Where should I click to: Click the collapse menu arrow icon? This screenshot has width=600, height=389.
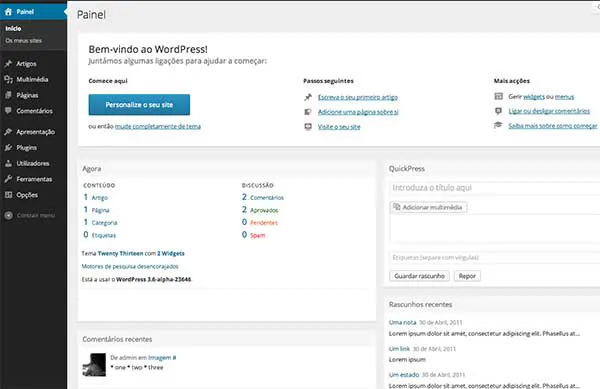coord(8,215)
